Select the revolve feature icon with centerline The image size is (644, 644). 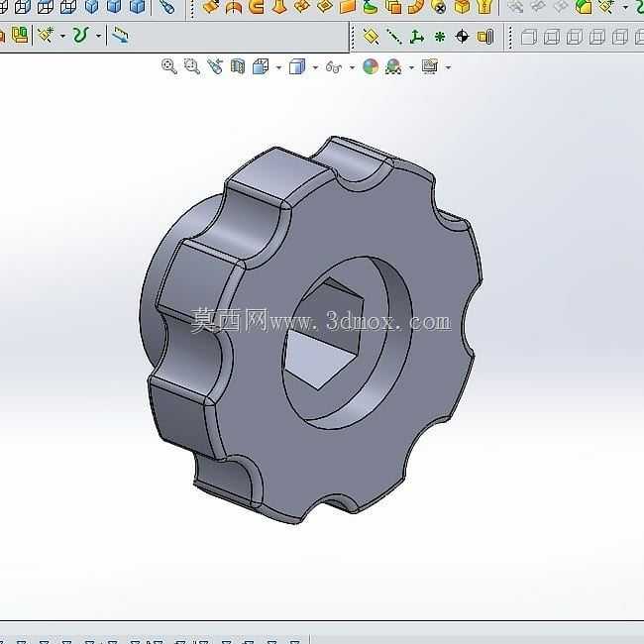point(233,7)
